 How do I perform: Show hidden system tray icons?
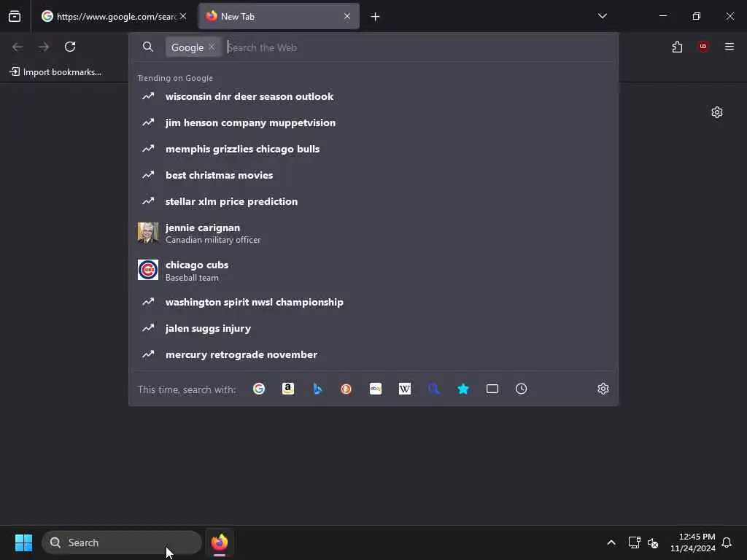(611, 542)
